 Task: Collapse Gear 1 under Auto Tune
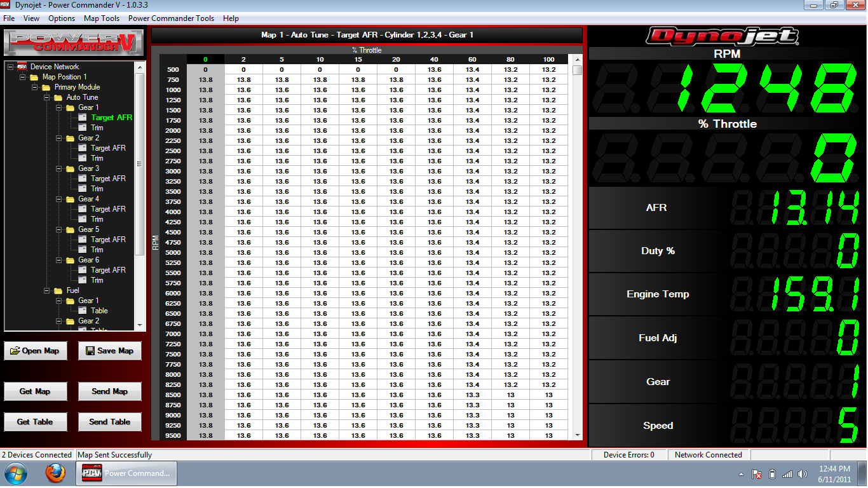tap(58, 107)
